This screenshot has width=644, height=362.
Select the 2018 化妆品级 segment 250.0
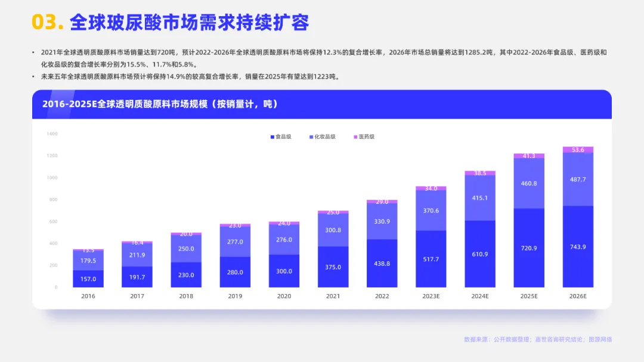[186, 249]
